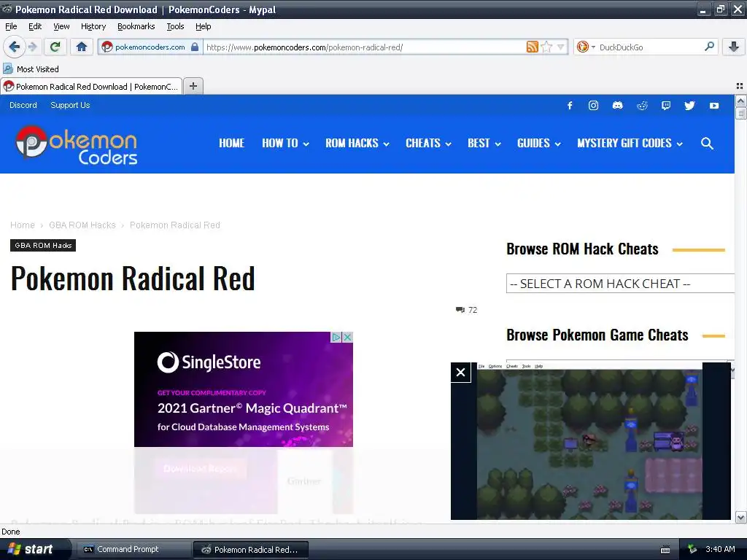Bookmark this page with the star icon
The image size is (747, 560).
pos(546,47)
